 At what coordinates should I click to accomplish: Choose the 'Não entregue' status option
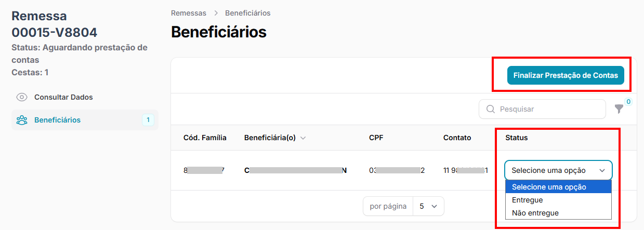pos(535,213)
